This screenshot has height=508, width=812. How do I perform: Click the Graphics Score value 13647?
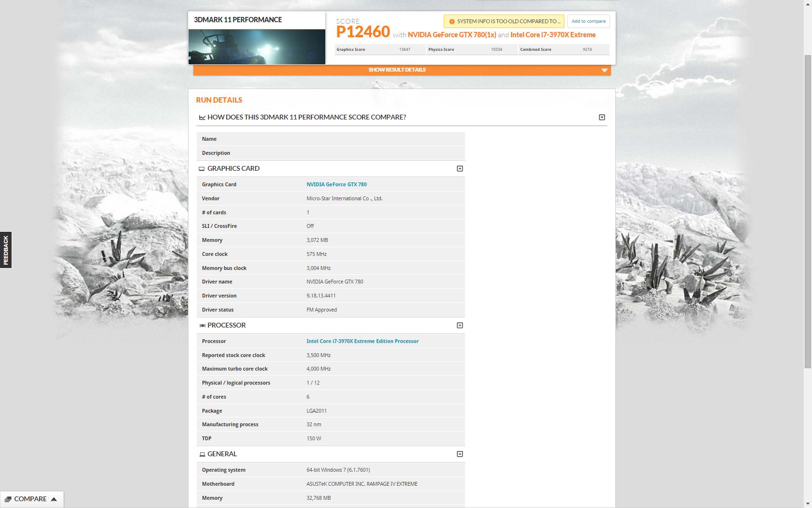point(405,49)
